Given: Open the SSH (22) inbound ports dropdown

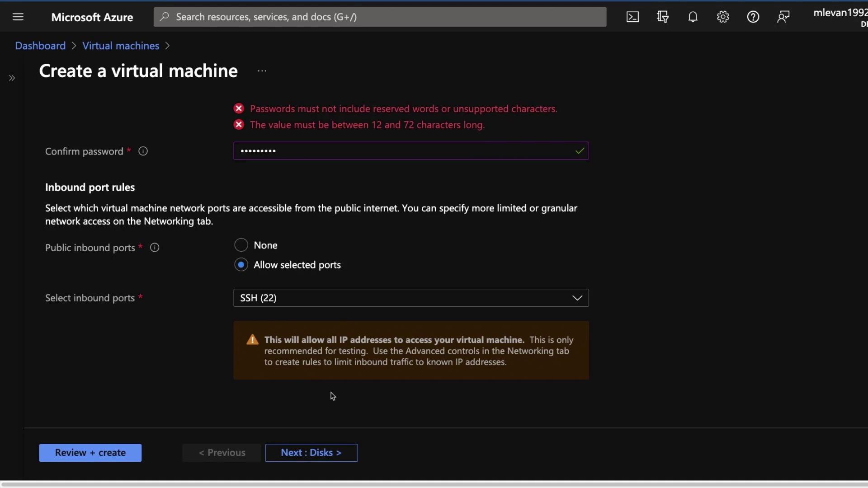Looking at the screenshot, I should coord(410,298).
